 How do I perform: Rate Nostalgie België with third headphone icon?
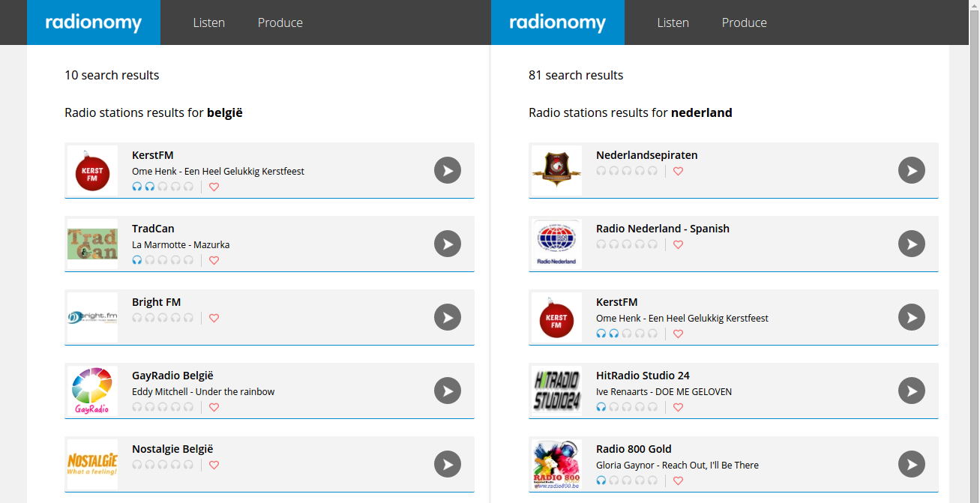click(163, 465)
